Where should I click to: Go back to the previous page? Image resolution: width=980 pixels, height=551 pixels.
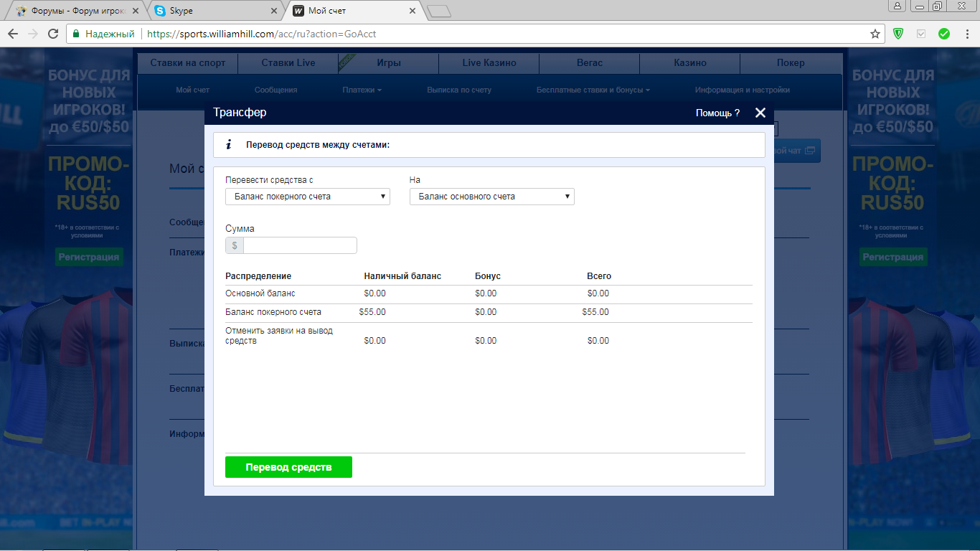click(x=12, y=34)
